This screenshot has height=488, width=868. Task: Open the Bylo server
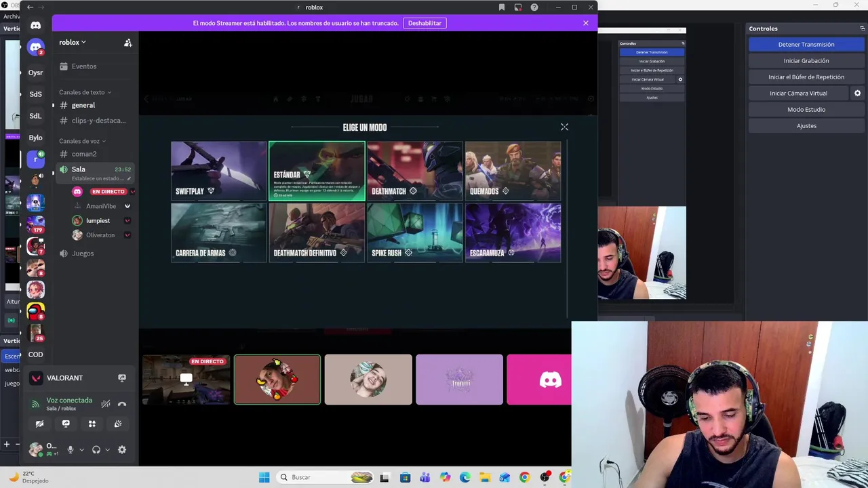[35, 138]
